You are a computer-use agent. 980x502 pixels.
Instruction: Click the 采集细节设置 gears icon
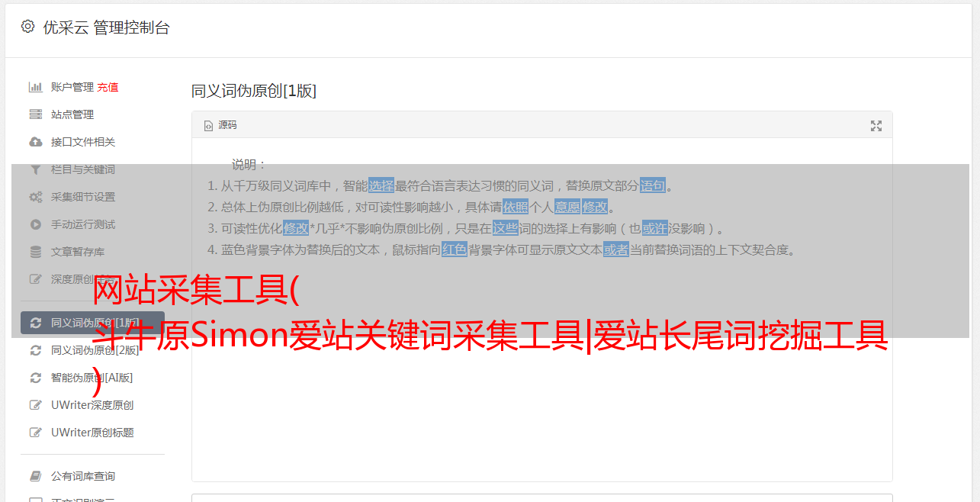pos(35,197)
